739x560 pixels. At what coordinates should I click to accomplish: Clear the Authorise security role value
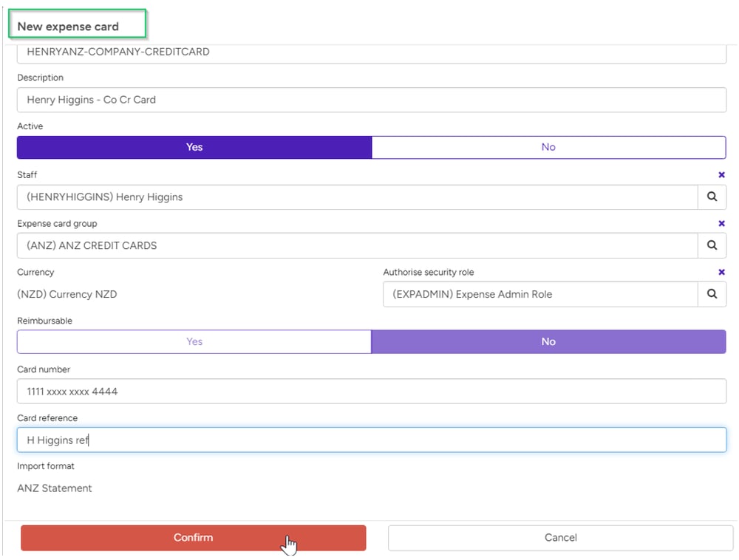pos(721,273)
